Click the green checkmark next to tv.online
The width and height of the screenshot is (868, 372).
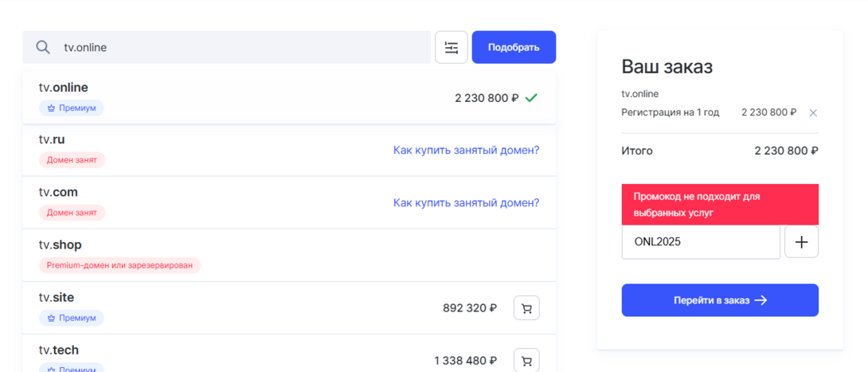[532, 98]
